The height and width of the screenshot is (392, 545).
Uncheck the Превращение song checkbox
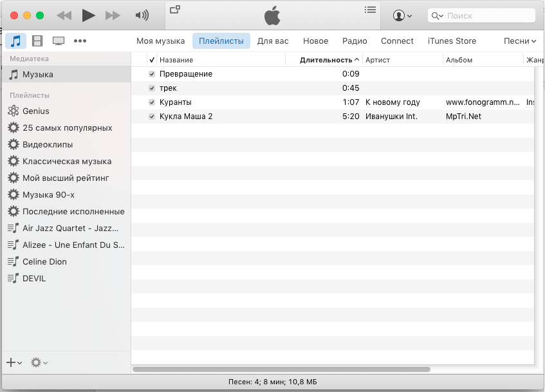[x=152, y=74]
